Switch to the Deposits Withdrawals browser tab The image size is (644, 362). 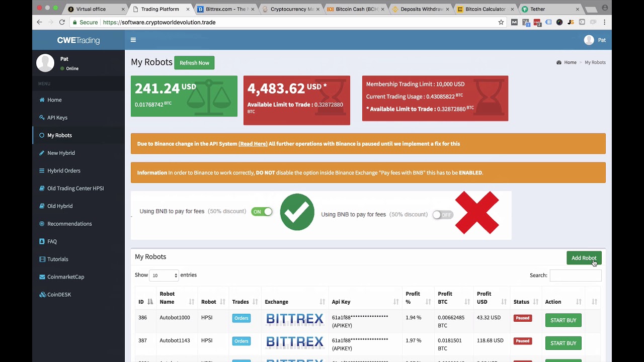coord(421,9)
